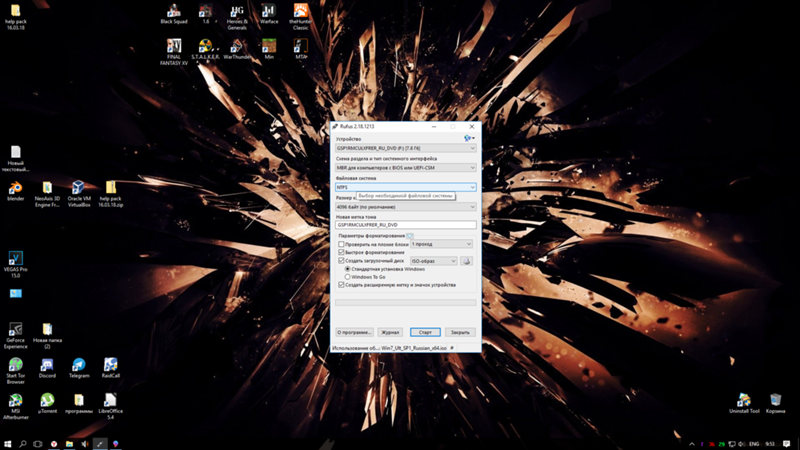Select Стандартная установка Windows radio button
The image size is (800, 450).
pyautogui.click(x=347, y=269)
